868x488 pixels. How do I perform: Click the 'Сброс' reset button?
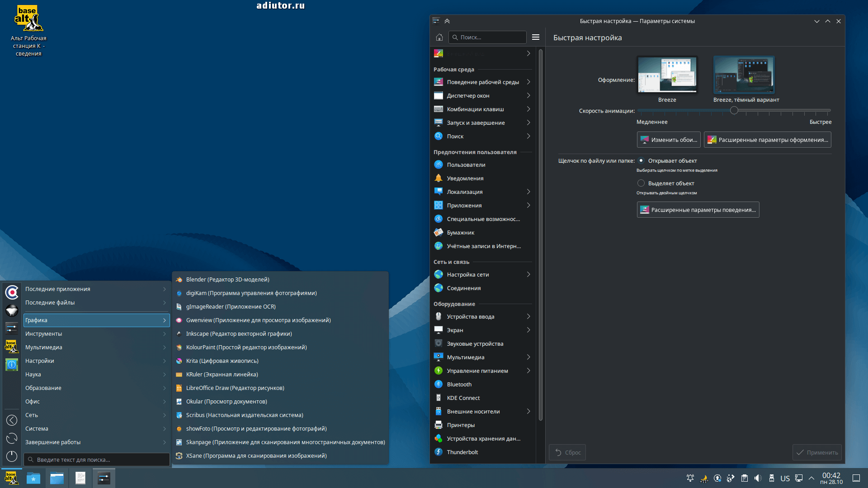click(x=567, y=452)
